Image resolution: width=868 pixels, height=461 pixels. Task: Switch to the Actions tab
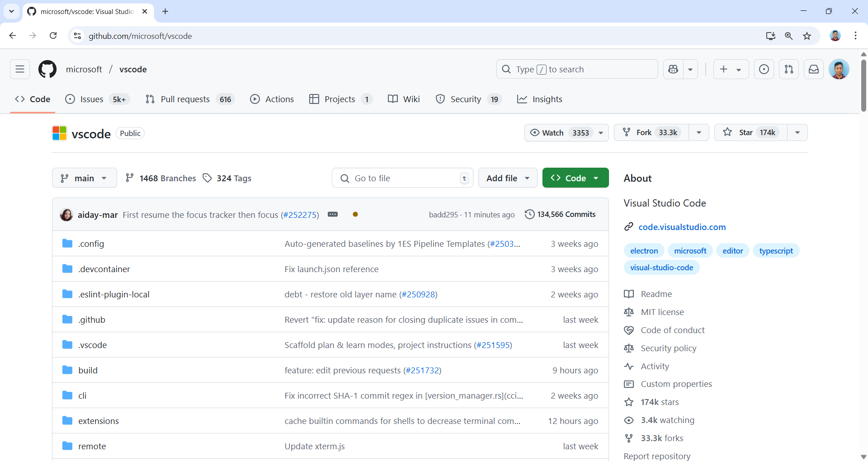(x=272, y=99)
